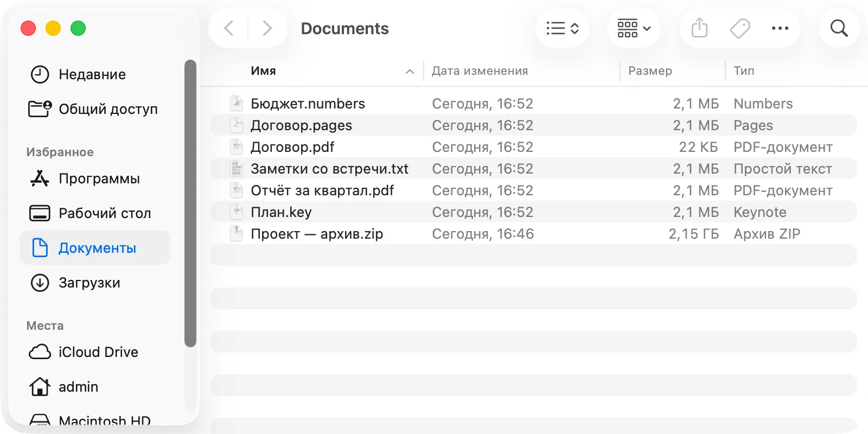Open the More actions ellipsis menu
Screen dimensions: 868x434
click(x=780, y=28)
